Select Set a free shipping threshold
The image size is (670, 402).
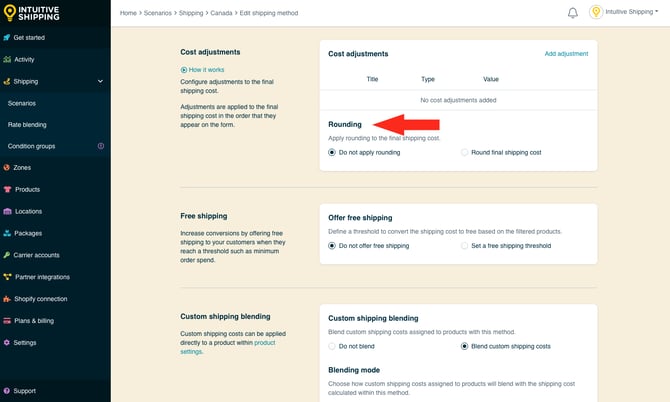click(x=464, y=246)
